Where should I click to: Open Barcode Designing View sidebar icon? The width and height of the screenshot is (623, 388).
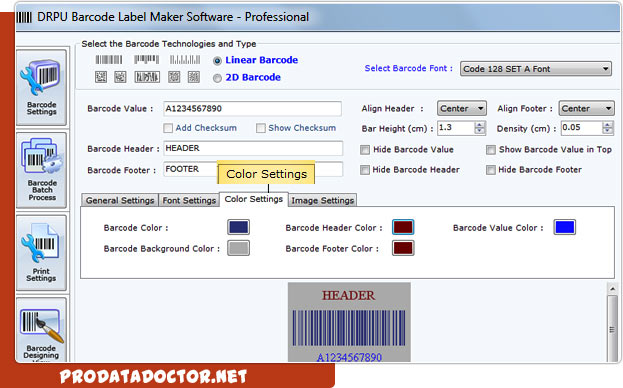(x=41, y=330)
